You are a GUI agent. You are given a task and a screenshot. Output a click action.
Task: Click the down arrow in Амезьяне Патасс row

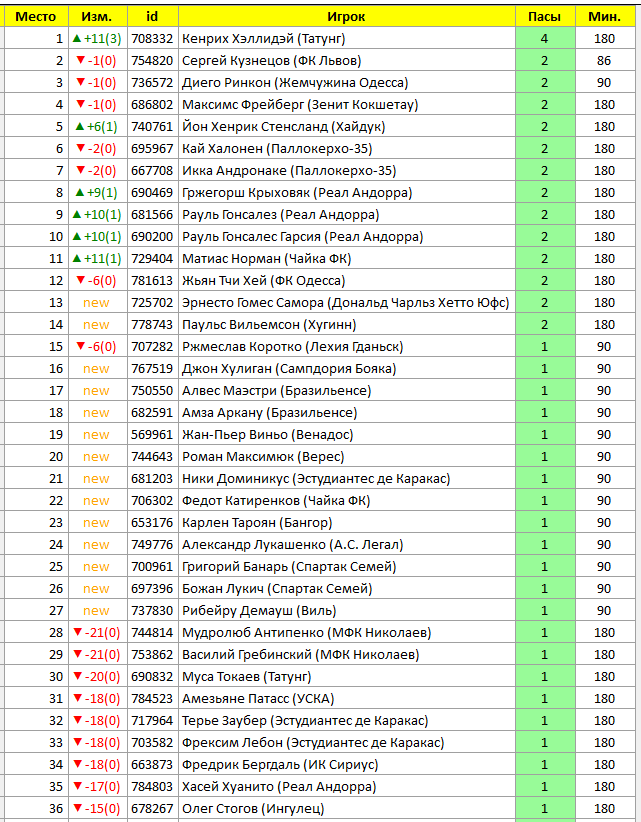(78, 698)
